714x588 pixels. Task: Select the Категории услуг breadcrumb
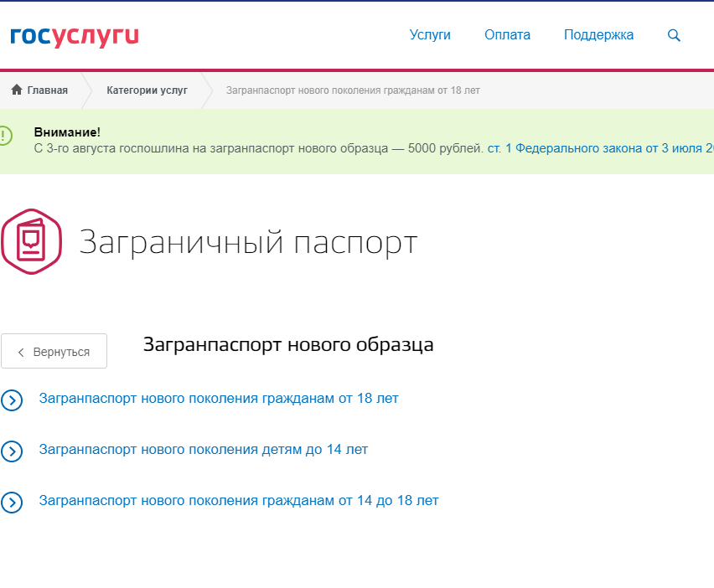click(147, 90)
